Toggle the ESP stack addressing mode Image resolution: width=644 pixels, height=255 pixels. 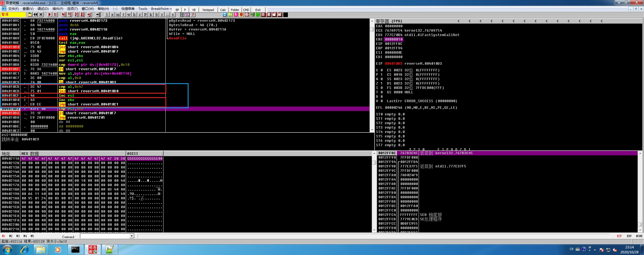(x=619, y=236)
